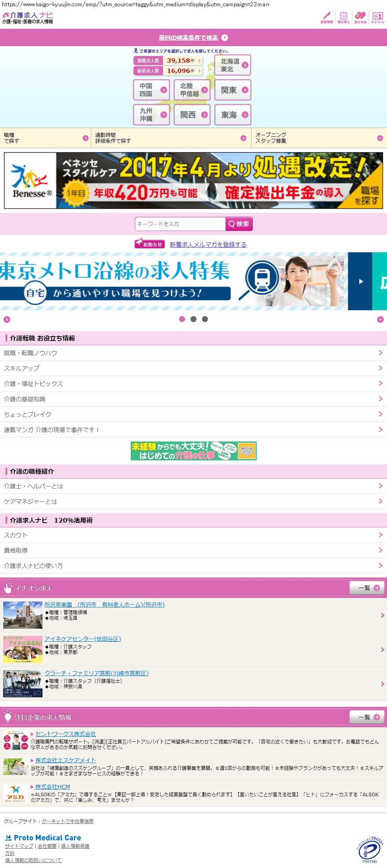Open 介護・福祉トピックス row
387x868 pixels.
coord(193,384)
